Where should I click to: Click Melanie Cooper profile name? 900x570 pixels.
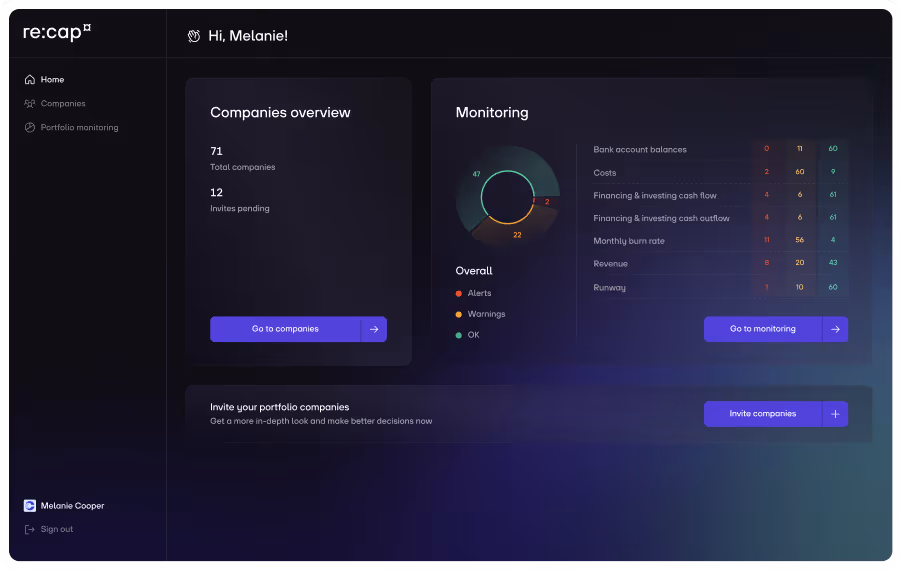pyautogui.click(x=72, y=506)
